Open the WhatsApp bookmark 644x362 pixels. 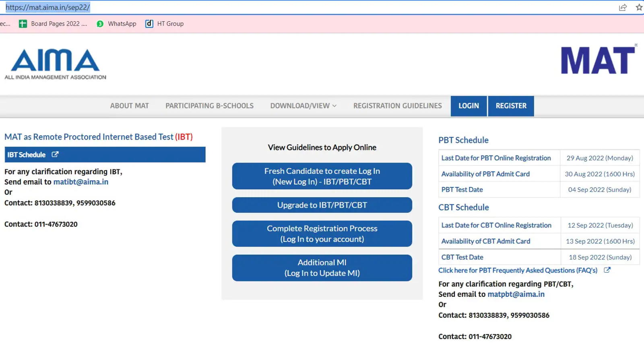pos(117,24)
